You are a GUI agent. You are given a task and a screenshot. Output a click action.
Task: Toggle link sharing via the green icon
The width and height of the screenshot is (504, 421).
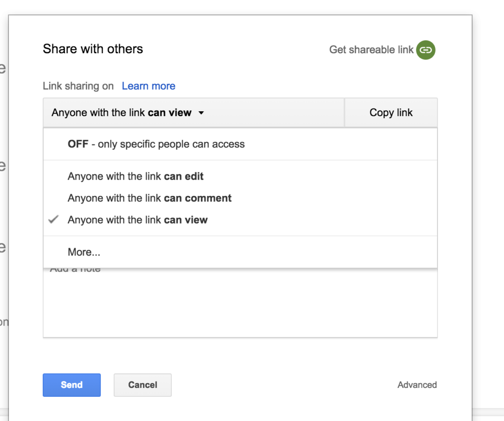[425, 50]
